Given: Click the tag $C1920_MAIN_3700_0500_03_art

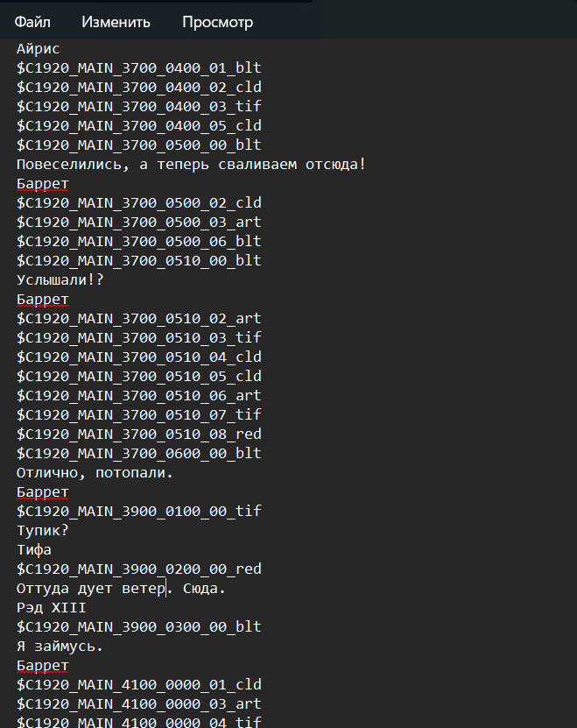Looking at the screenshot, I should tap(139, 223).
